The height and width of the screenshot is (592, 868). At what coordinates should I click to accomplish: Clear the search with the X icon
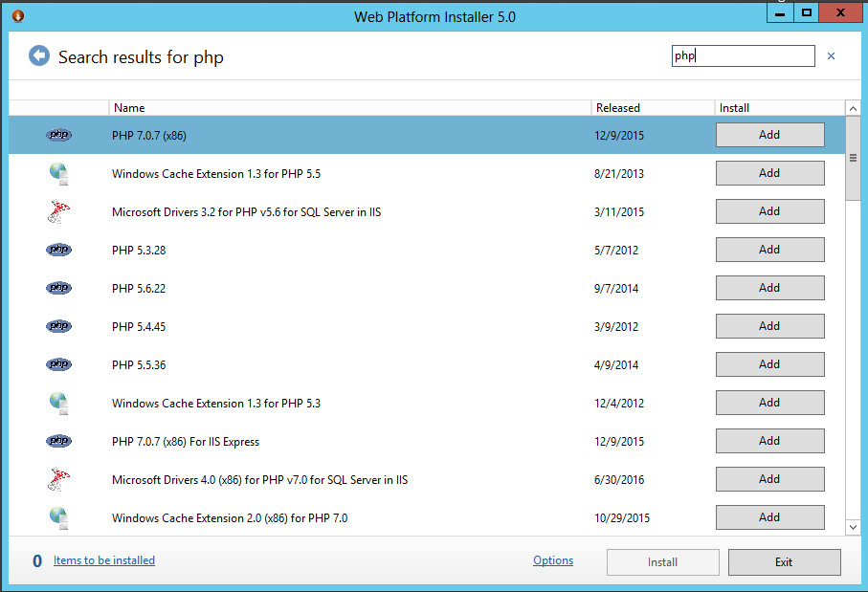tap(831, 55)
